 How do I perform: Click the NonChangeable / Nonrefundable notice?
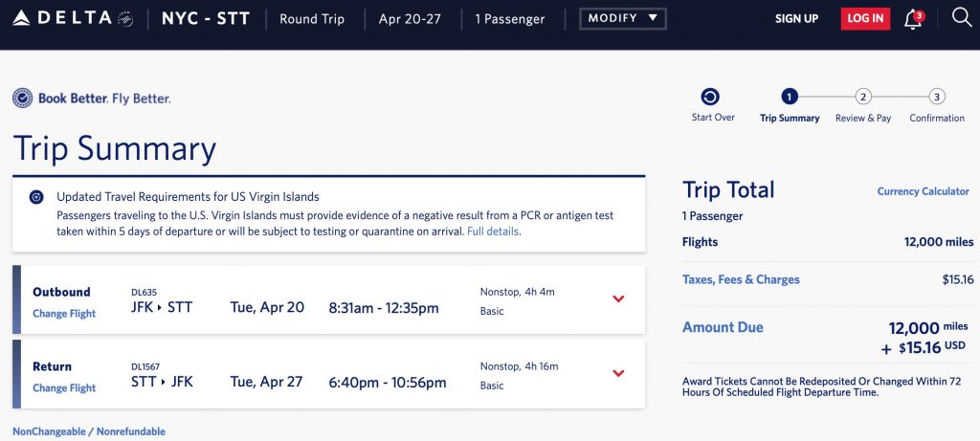click(89, 431)
